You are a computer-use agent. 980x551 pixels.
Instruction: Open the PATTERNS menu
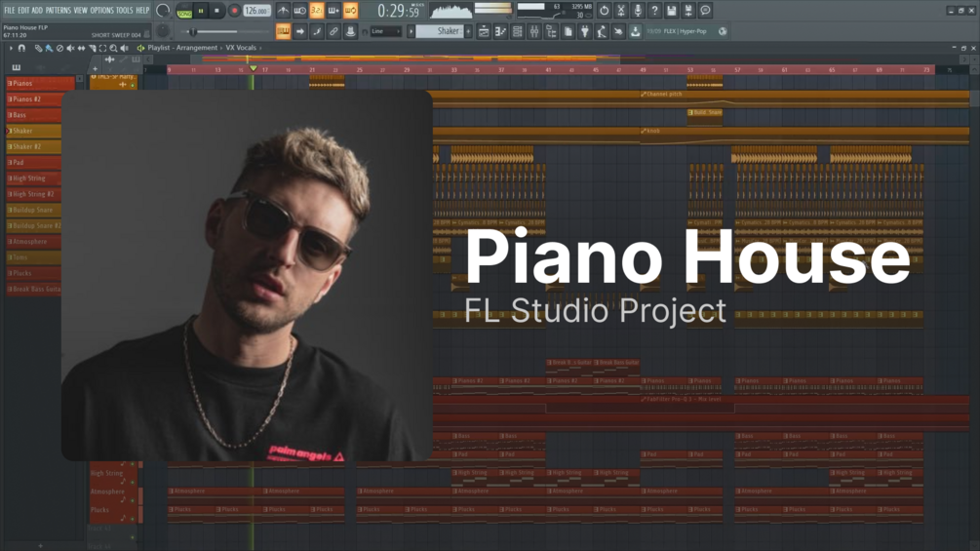coord(59,11)
